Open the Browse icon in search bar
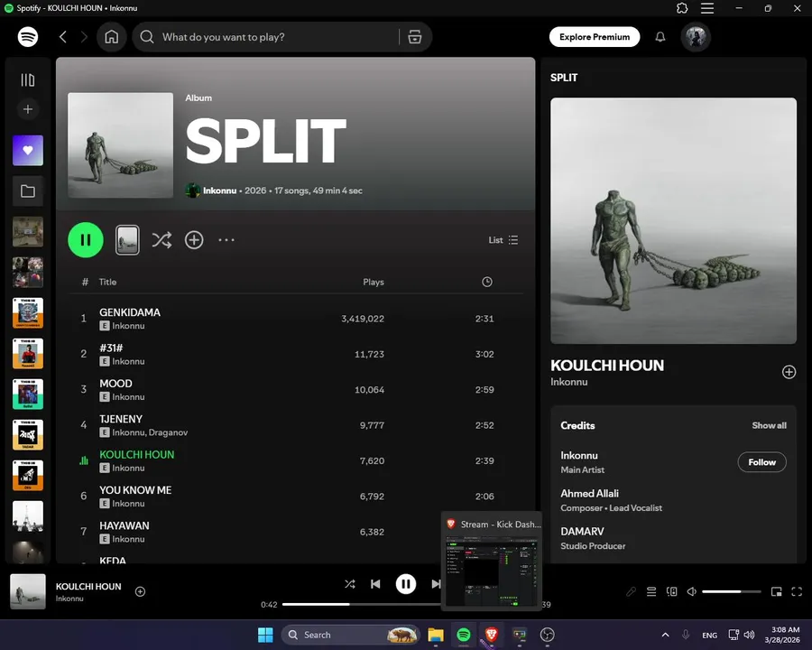812x650 pixels. [x=415, y=37]
